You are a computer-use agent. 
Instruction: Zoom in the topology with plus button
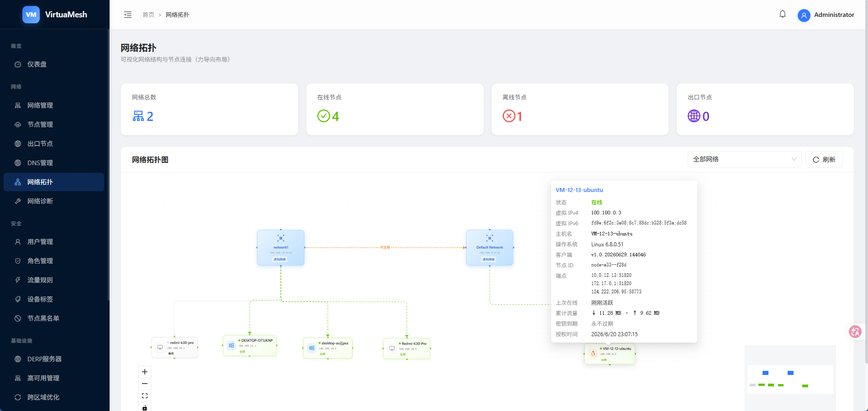tap(145, 372)
